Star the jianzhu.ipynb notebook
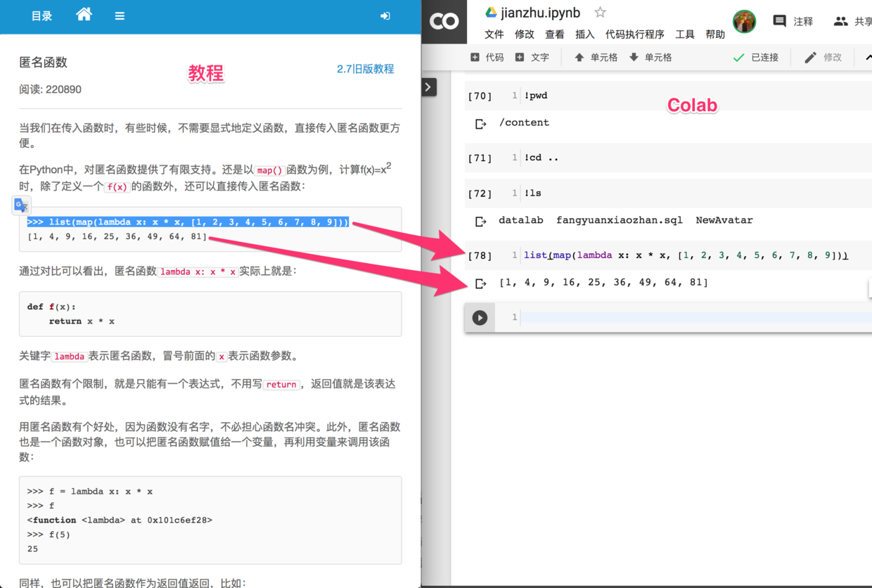 pyautogui.click(x=601, y=11)
